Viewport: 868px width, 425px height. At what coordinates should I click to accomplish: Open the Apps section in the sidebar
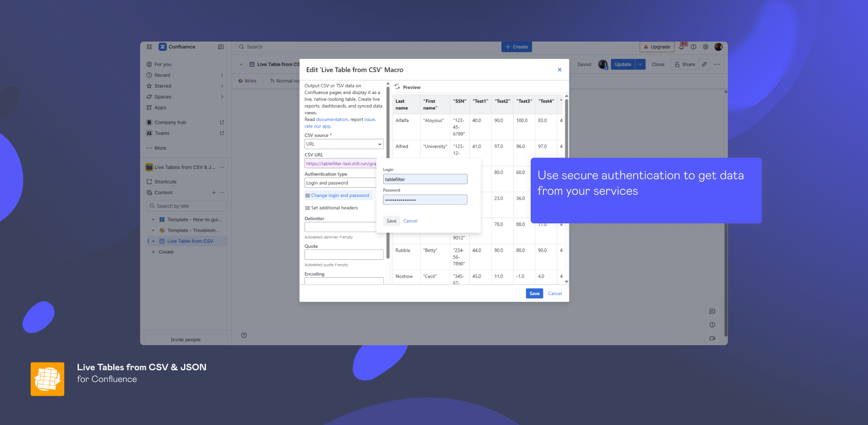coord(160,107)
